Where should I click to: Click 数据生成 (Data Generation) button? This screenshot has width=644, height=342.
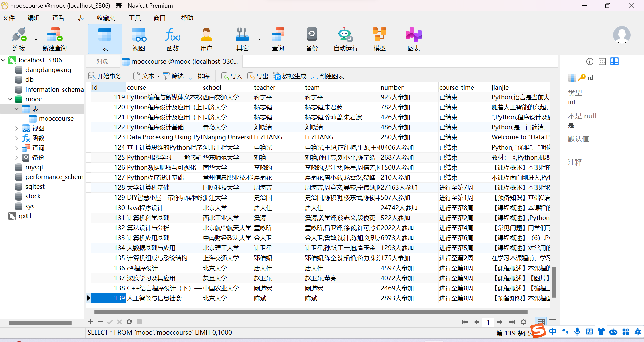pyautogui.click(x=289, y=76)
